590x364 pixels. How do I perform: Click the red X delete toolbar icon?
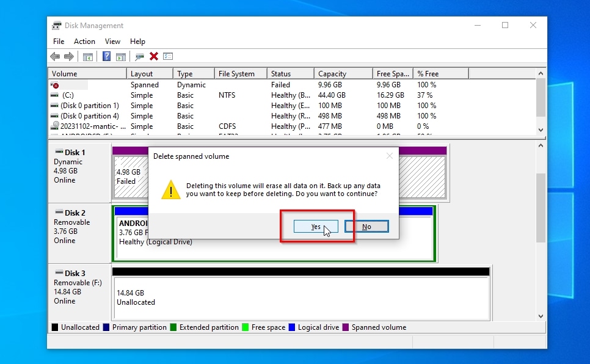tap(154, 57)
